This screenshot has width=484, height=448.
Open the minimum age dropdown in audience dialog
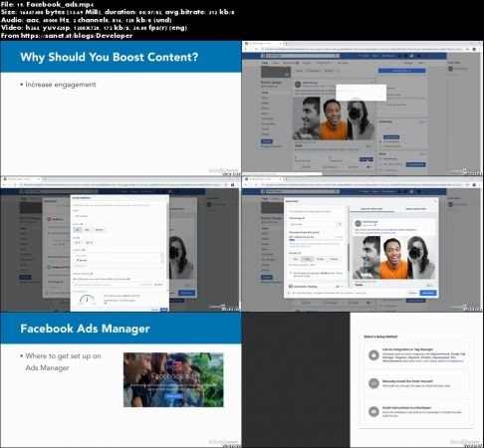pyautogui.click(x=78, y=243)
